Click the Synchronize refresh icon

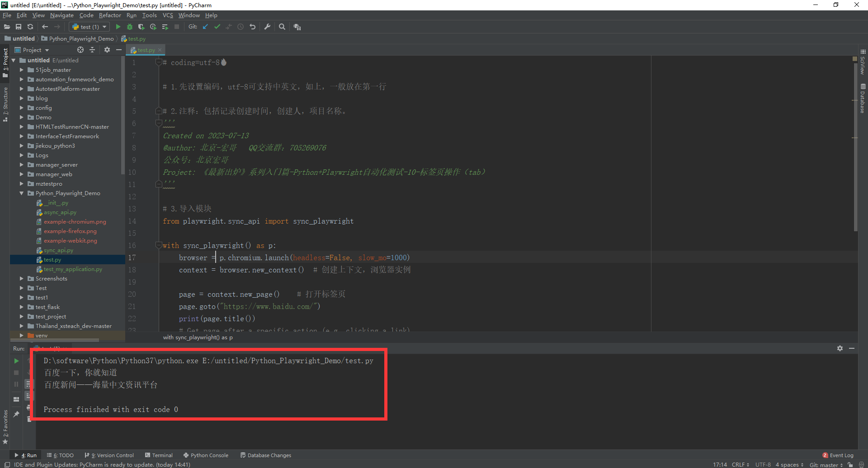[x=30, y=27]
